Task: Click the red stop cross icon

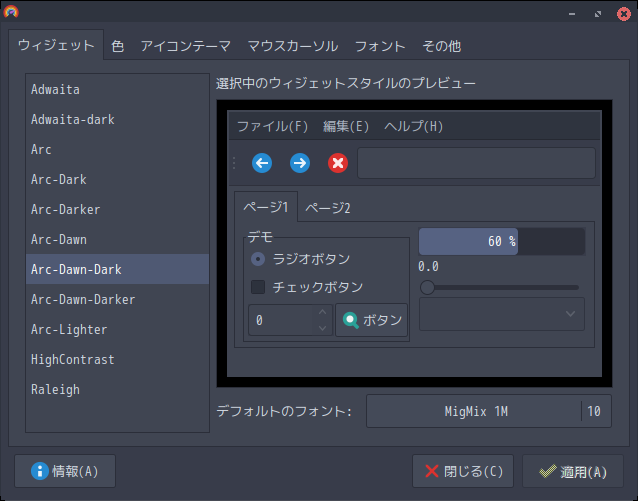Action: (338, 163)
